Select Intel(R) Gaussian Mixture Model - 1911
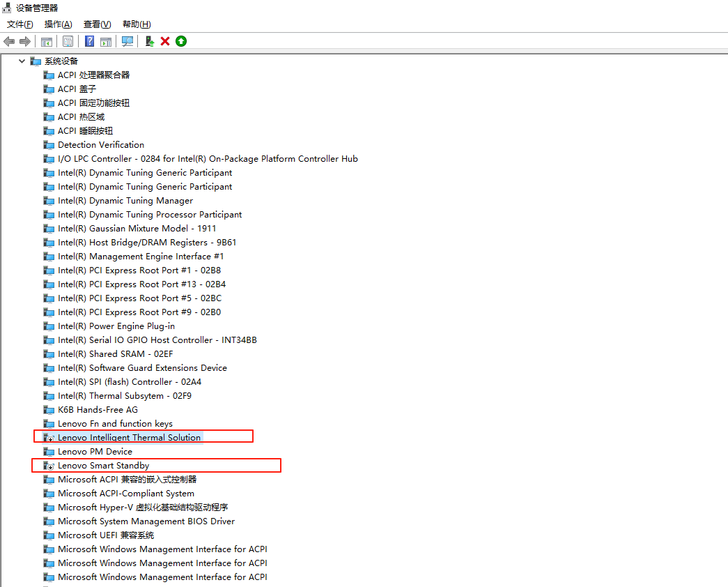Viewport: 728px width, 587px height. 137,228
